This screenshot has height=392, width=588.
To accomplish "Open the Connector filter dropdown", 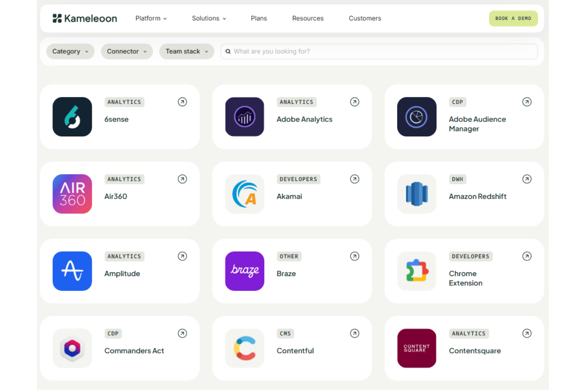I will coord(127,51).
